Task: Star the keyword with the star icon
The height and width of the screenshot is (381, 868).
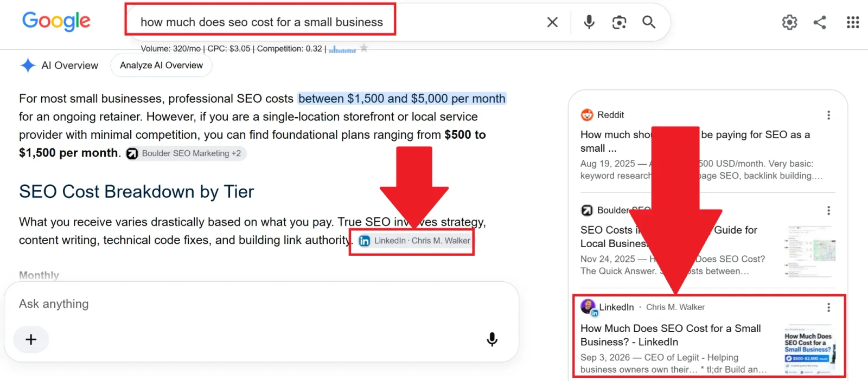Action: point(364,48)
